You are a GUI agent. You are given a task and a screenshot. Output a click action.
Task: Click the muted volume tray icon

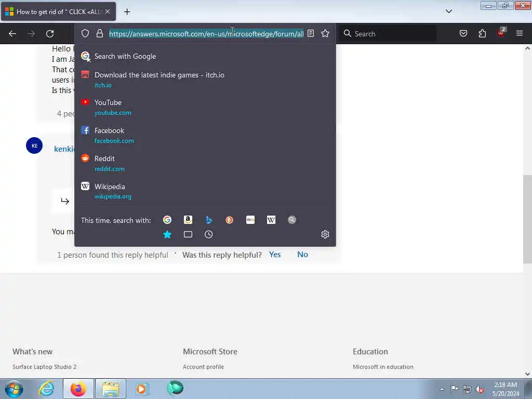(x=480, y=389)
